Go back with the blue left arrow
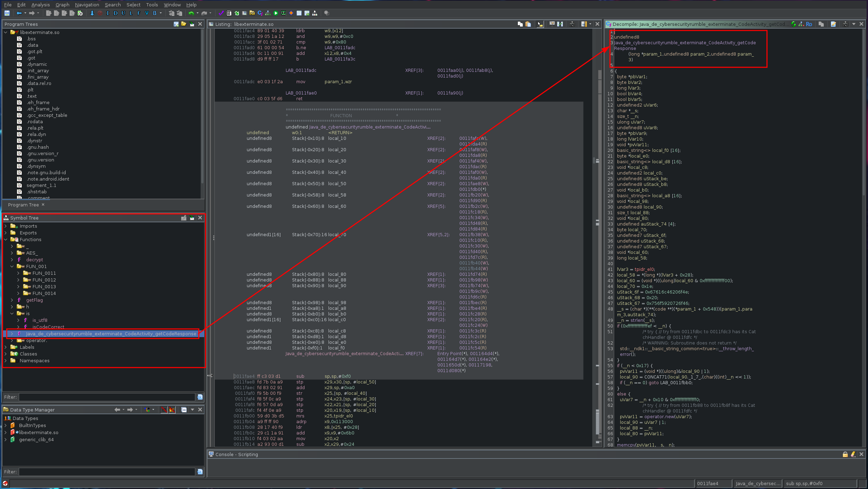 click(19, 13)
